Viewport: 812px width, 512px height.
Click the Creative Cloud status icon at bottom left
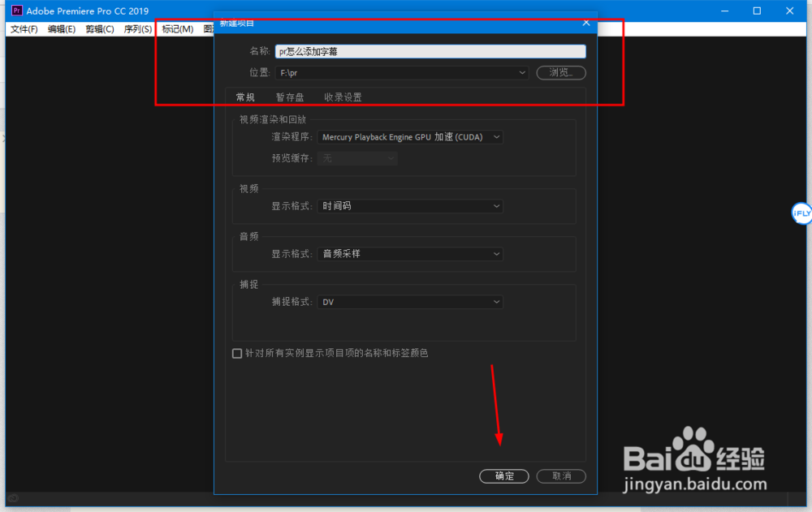tap(14, 498)
